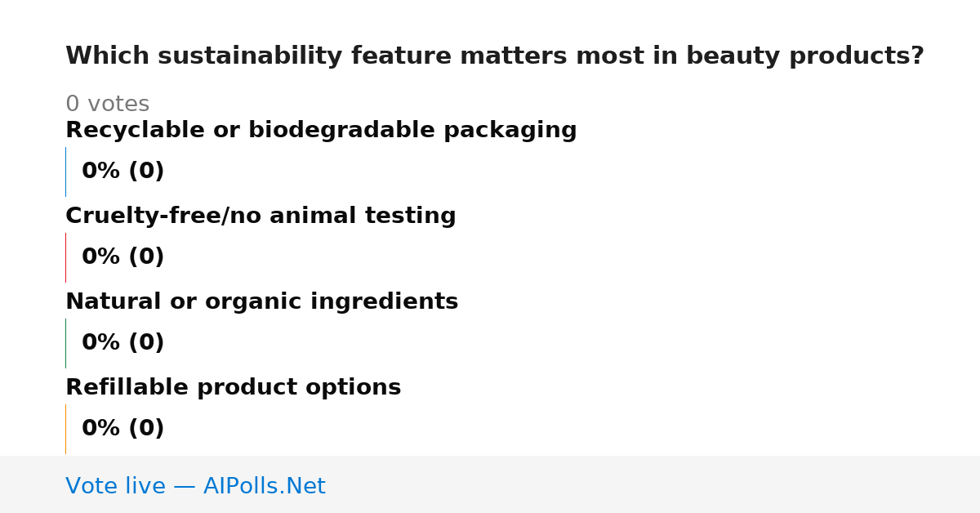The image size is (980, 513).
Task: Click the poll question heading
Action: click(x=495, y=56)
